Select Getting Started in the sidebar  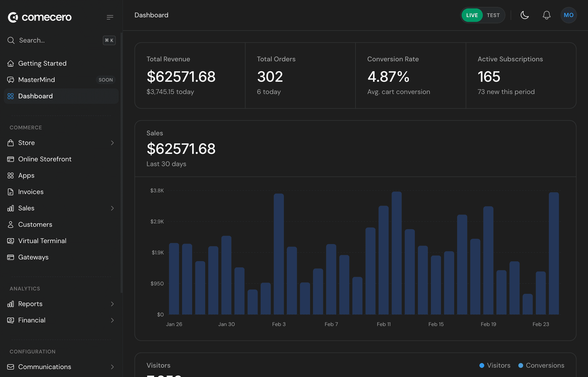[x=42, y=63]
